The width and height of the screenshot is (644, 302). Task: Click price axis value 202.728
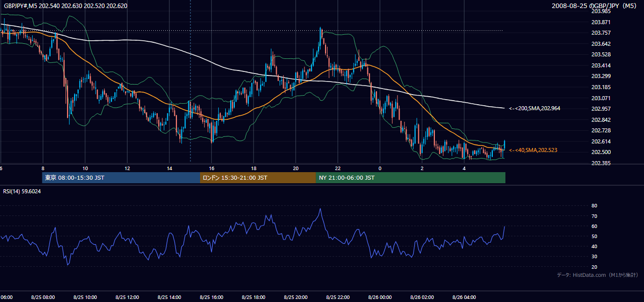[x=601, y=130]
